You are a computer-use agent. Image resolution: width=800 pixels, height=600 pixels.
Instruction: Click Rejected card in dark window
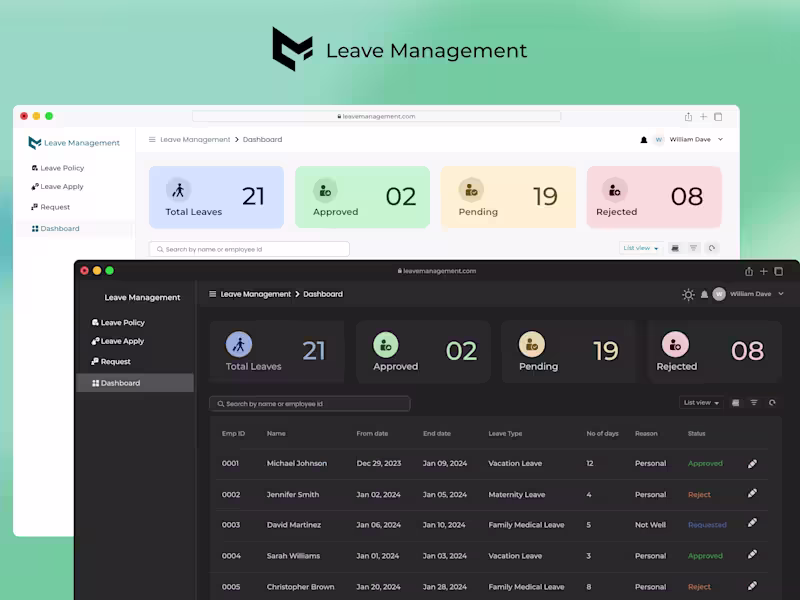click(x=714, y=352)
